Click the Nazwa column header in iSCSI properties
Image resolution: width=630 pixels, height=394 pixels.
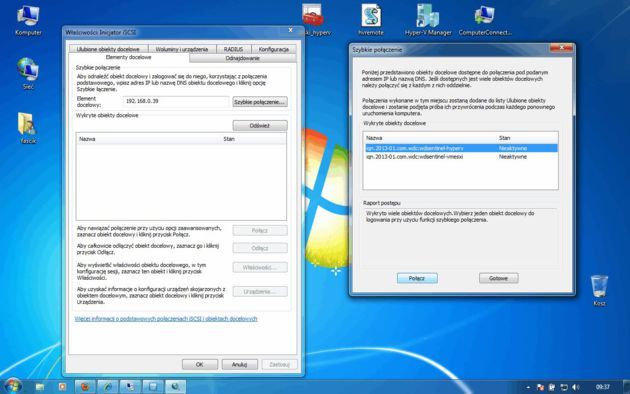149,139
